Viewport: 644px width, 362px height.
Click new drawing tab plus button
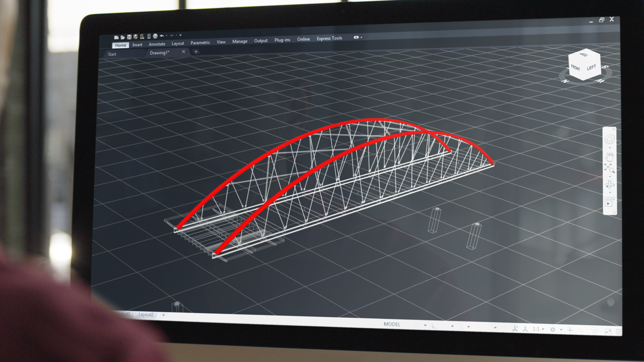(x=196, y=52)
